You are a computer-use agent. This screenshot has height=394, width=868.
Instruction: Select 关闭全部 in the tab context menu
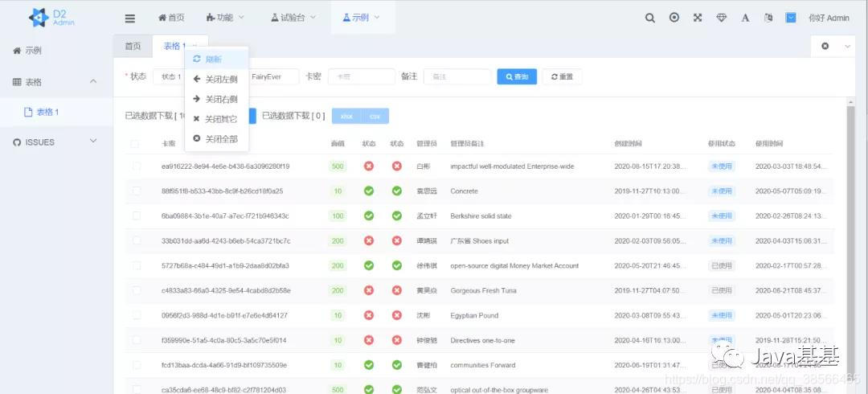coord(216,139)
